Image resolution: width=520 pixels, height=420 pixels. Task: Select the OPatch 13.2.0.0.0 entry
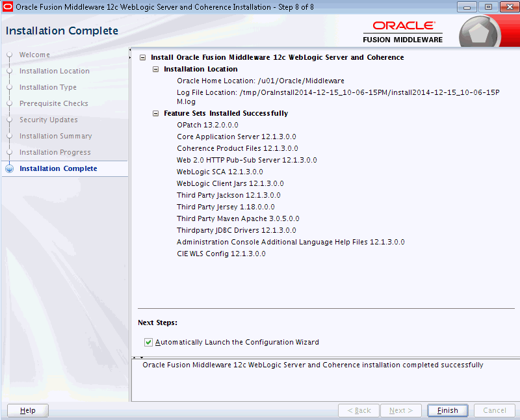207,125
